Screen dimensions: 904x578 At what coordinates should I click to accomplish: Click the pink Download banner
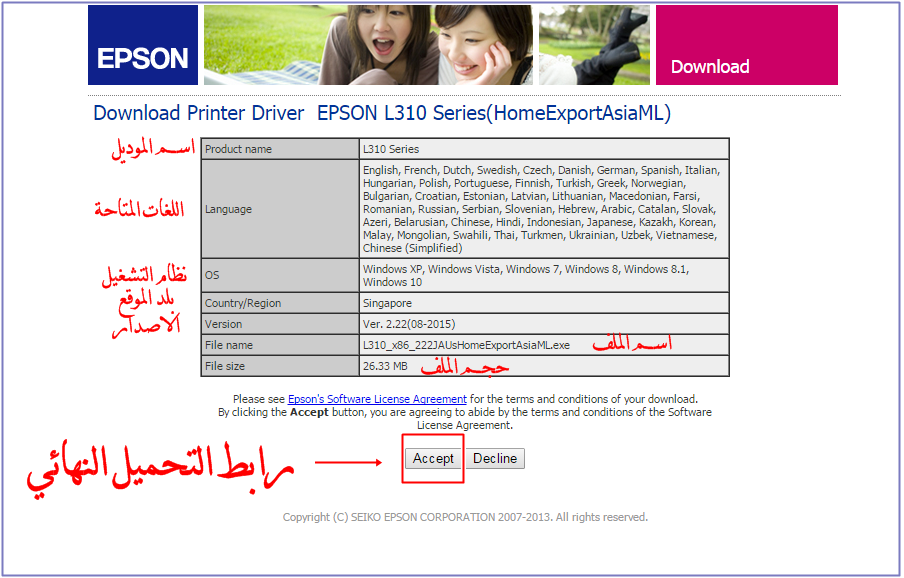click(747, 45)
